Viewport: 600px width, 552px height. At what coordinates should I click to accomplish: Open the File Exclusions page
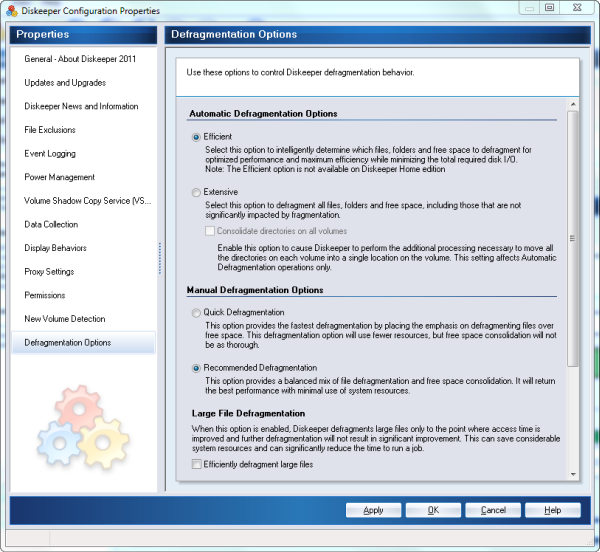[50, 130]
